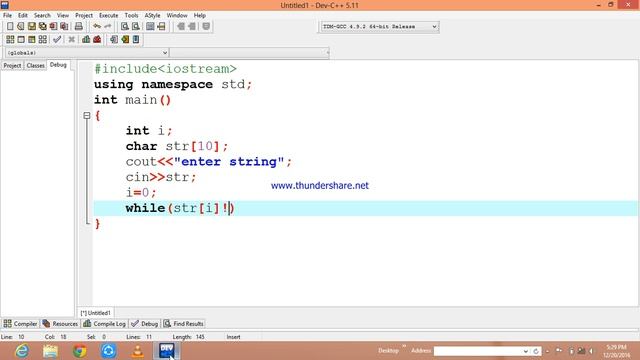Open the compiler set TDM-GCC dropdown

pos(434,27)
